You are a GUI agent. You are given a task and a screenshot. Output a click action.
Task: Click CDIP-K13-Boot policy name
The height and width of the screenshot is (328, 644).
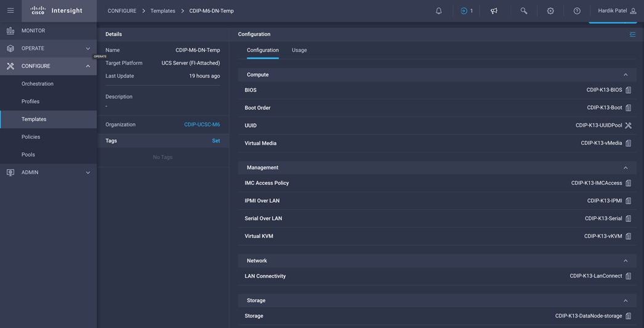pyautogui.click(x=605, y=108)
